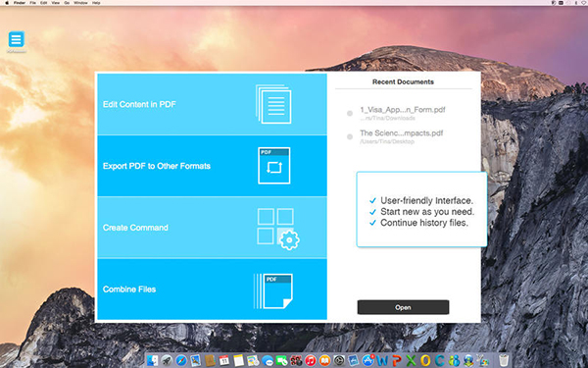Viewport: 588px width, 368px height.
Task: Click the squares-and-gear Create Command icon
Action: click(x=278, y=229)
